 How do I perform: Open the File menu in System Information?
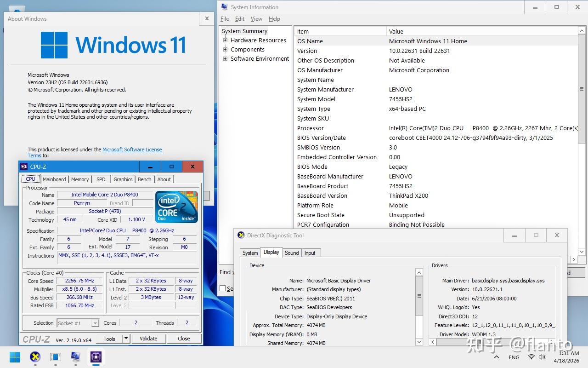(225, 19)
